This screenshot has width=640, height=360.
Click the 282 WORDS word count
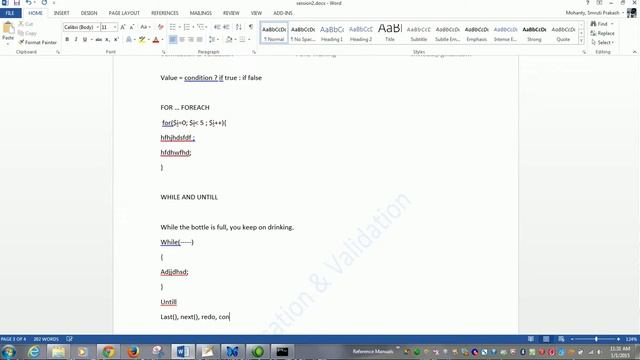[46, 339]
